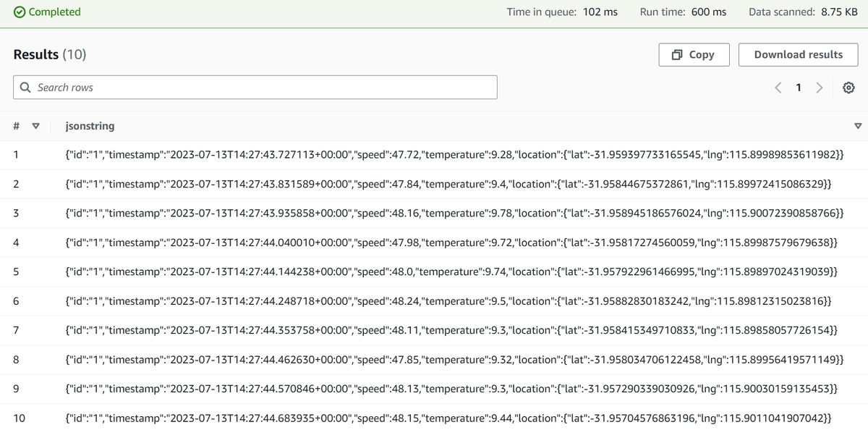Viewport: 868px width, 430px height.
Task: Click the copy icon inside Copy button
Action: (x=677, y=54)
